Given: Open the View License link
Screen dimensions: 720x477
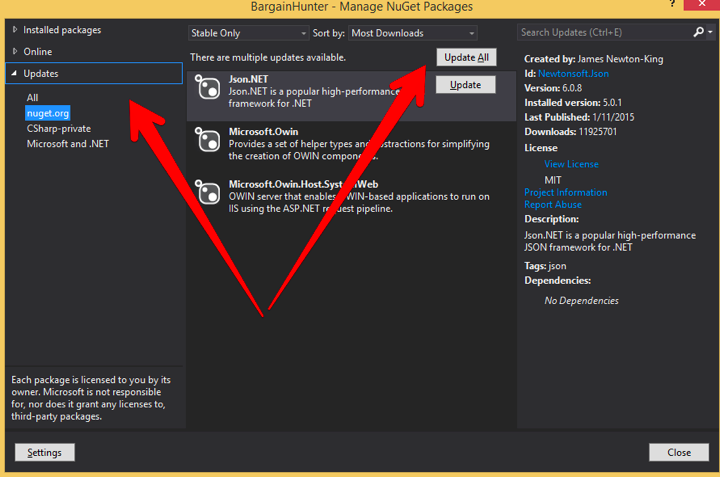Looking at the screenshot, I should (x=571, y=164).
